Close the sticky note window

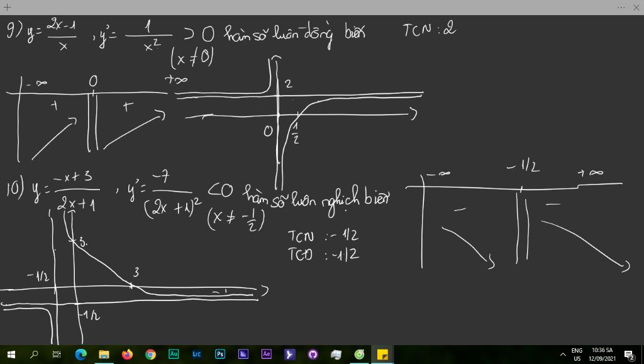(x=636, y=8)
